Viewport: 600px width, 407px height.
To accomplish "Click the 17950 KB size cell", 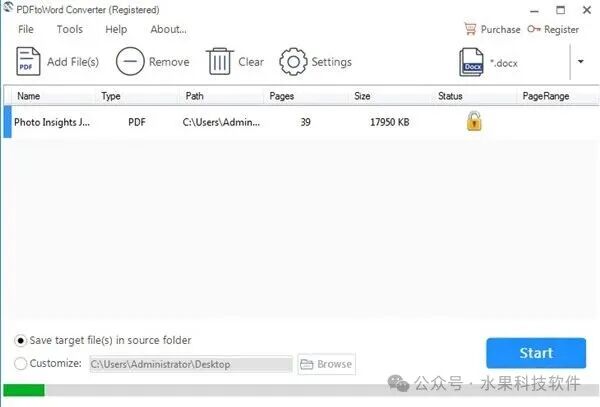I will [x=389, y=122].
